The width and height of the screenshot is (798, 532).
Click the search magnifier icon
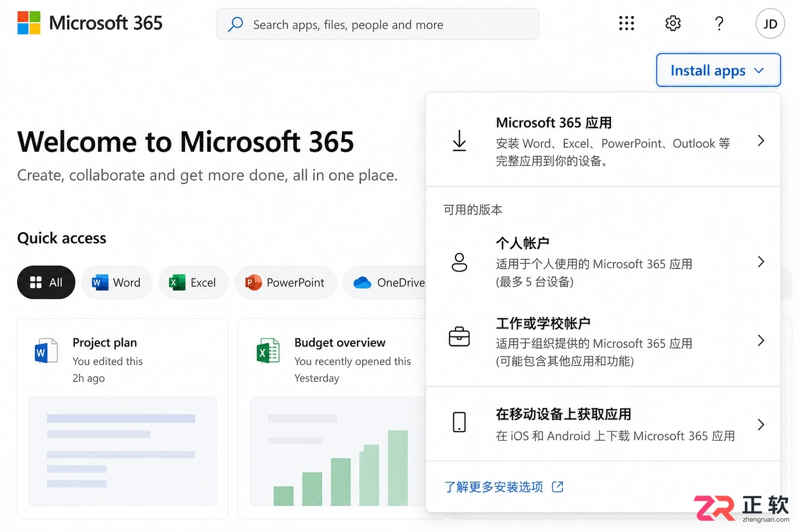coord(236,24)
